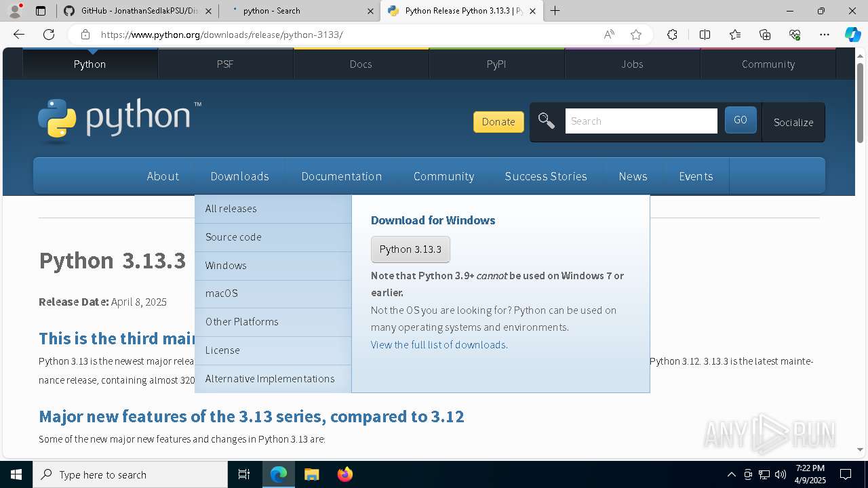Viewport: 868px width, 488px height.
Task: Show hidden system tray icons
Action: click(x=731, y=474)
